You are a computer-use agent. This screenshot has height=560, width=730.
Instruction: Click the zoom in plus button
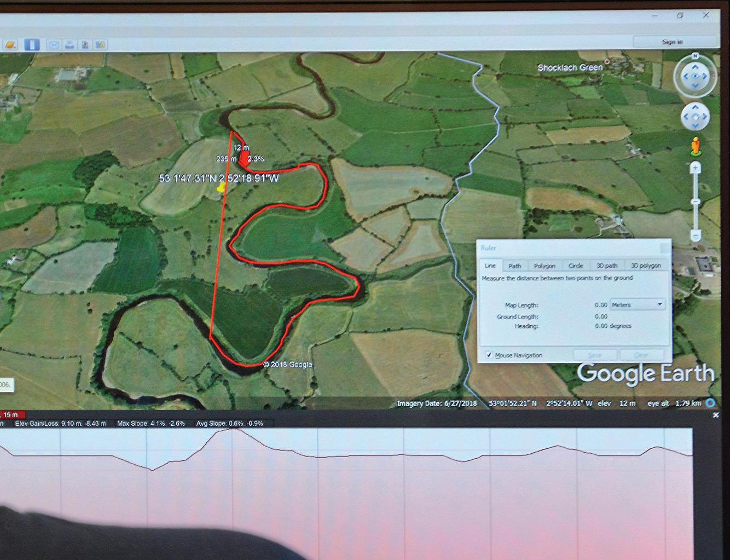pyautogui.click(x=696, y=167)
